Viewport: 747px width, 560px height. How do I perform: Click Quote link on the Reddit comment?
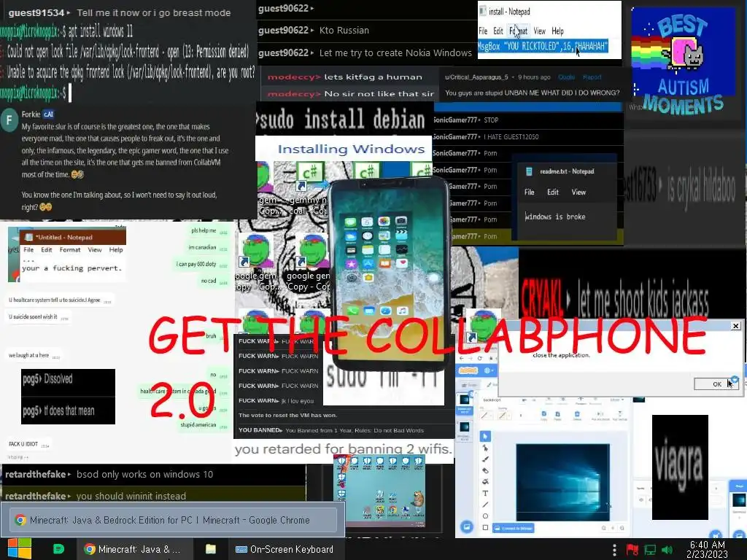pos(566,77)
